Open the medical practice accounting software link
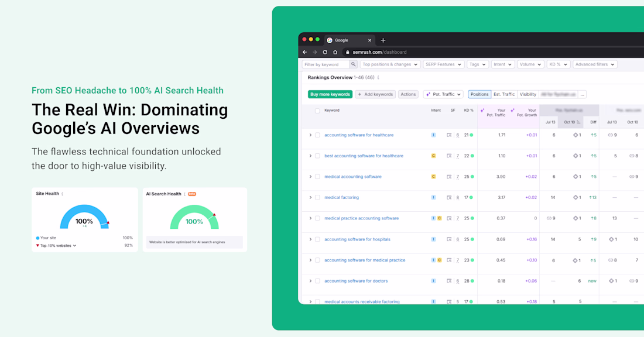Screen dimensions: 644x337 pos(361,218)
